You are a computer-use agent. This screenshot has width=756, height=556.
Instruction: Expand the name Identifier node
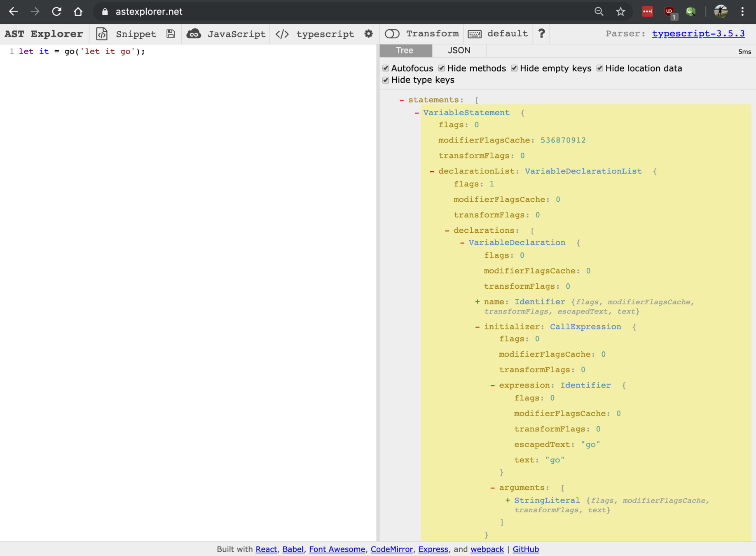tap(477, 302)
